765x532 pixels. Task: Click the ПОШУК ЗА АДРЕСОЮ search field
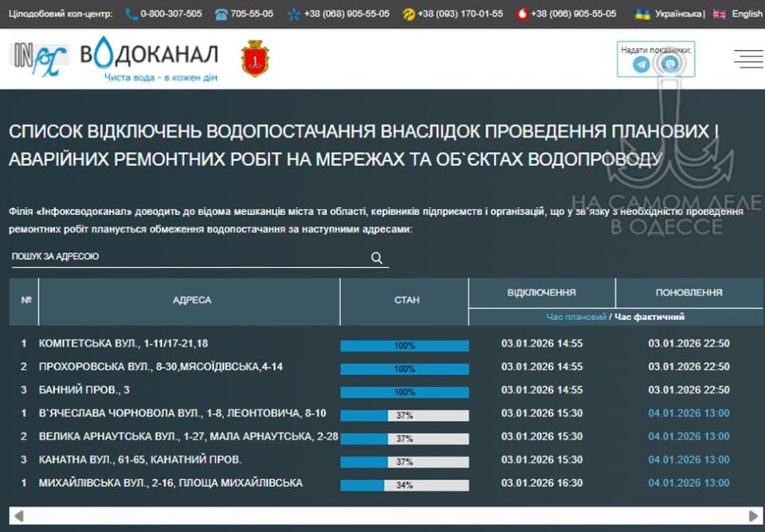pos(159,256)
